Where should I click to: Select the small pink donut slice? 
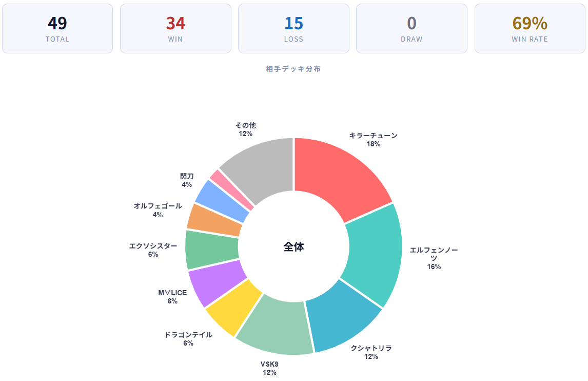coord(232,189)
